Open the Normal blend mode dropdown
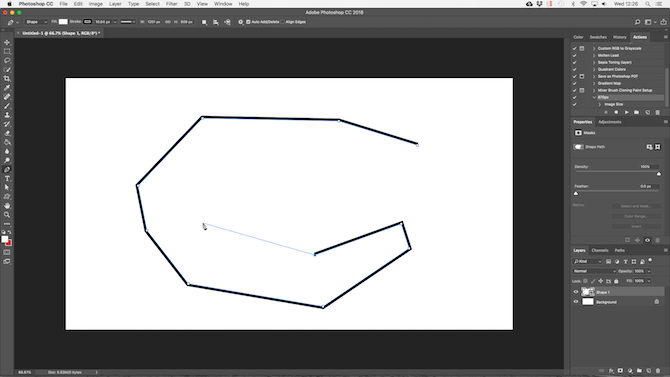 coord(594,271)
